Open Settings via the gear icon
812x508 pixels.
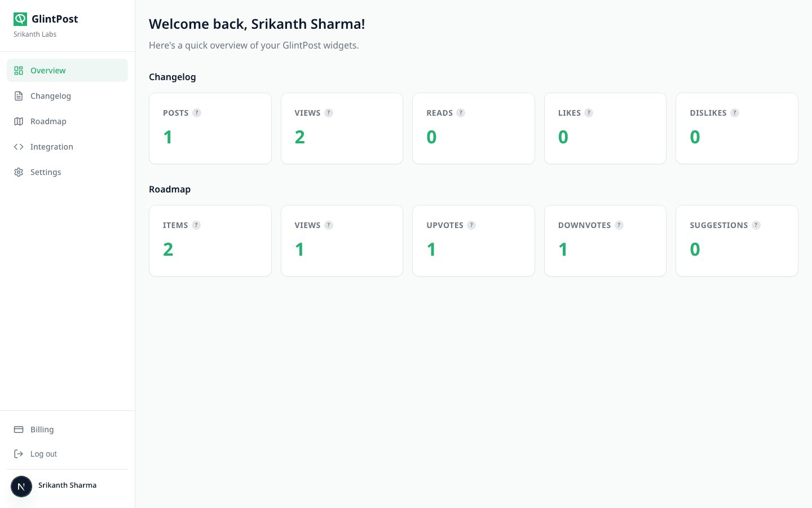click(19, 172)
